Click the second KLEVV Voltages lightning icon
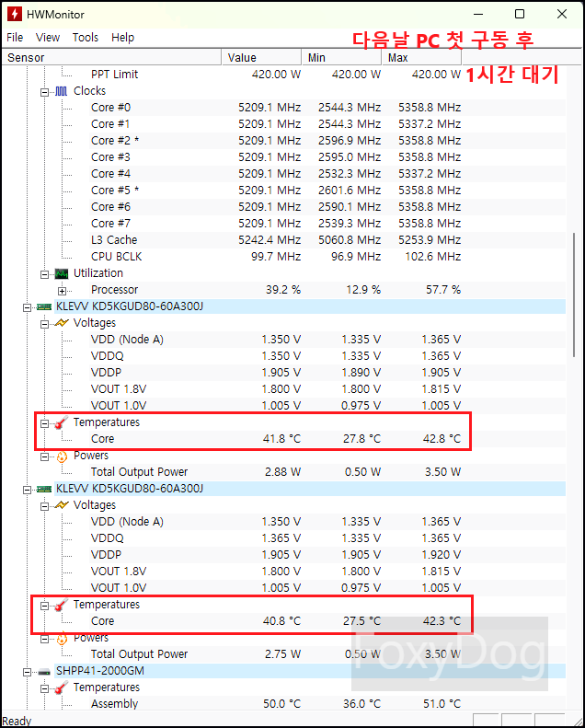The image size is (585, 728). tap(62, 505)
